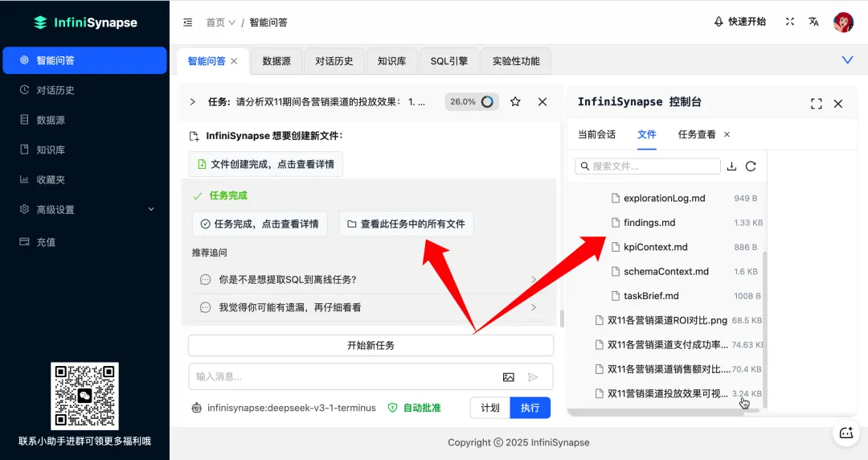Click the file list vertical scrollbar

point(765,330)
